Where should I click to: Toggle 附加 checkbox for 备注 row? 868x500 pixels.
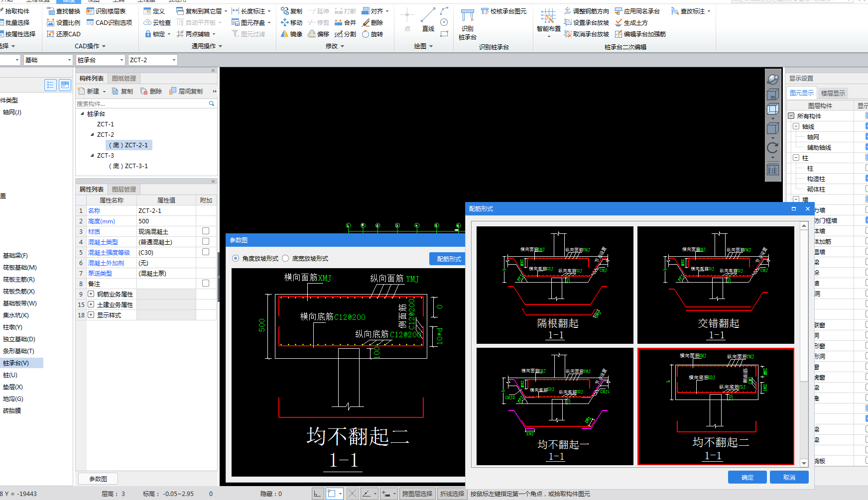(206, 283)
